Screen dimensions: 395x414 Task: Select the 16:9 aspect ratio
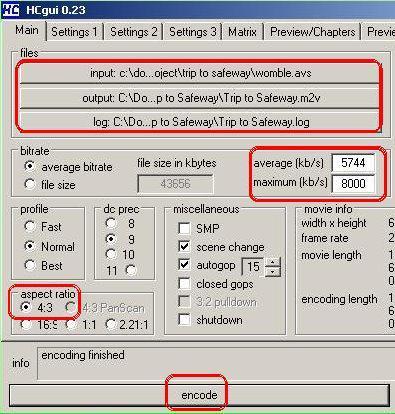click(26, 324)
